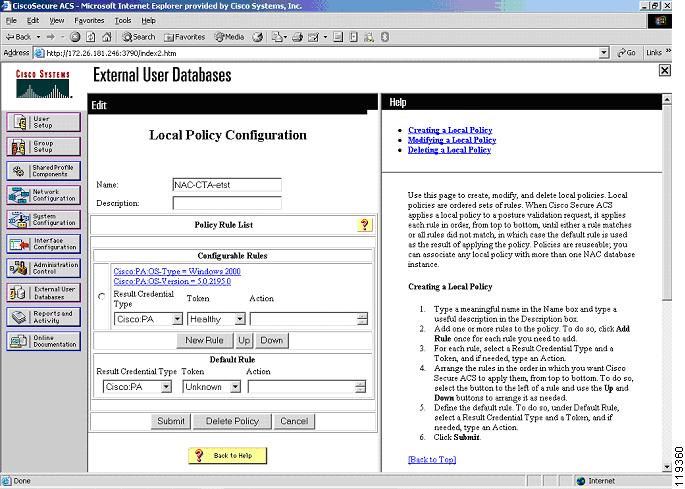Open the Mail button dropdown arrow

285,37
